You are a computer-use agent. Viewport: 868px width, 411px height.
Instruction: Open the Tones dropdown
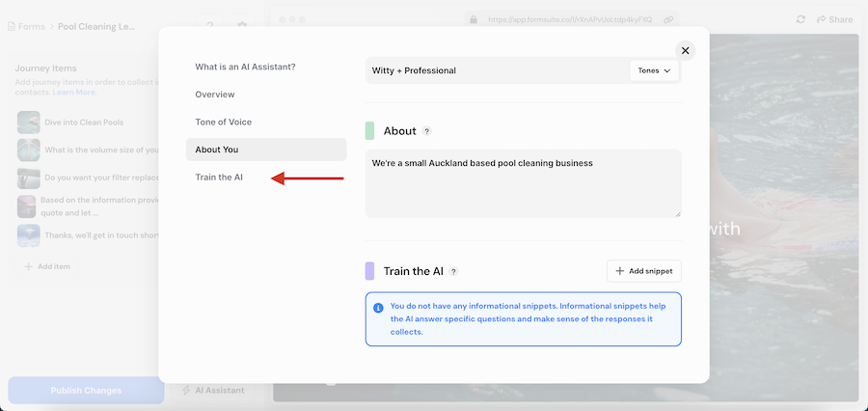coord(654,70)
